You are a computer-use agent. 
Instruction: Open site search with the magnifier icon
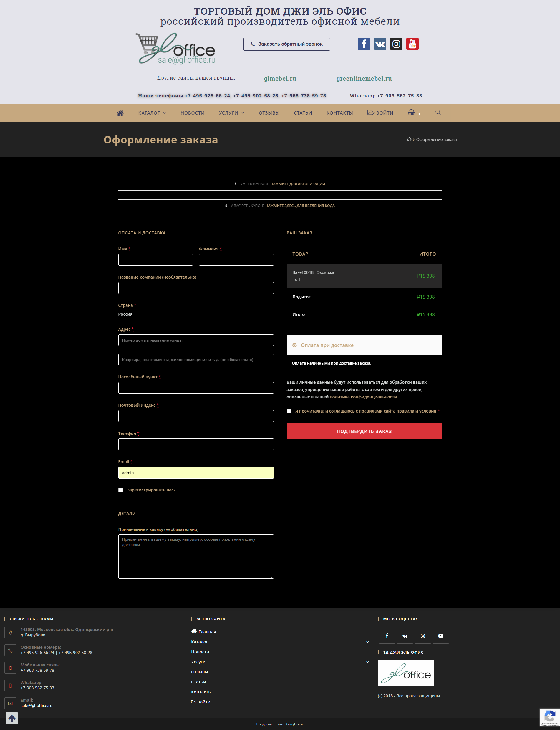pyautogui.click(x=438, y=112)
